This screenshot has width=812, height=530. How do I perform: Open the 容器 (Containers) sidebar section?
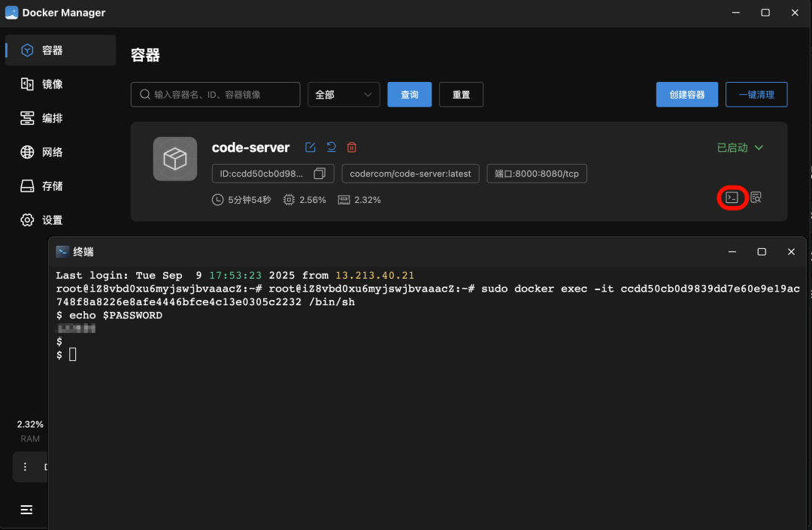coord(60,50)
